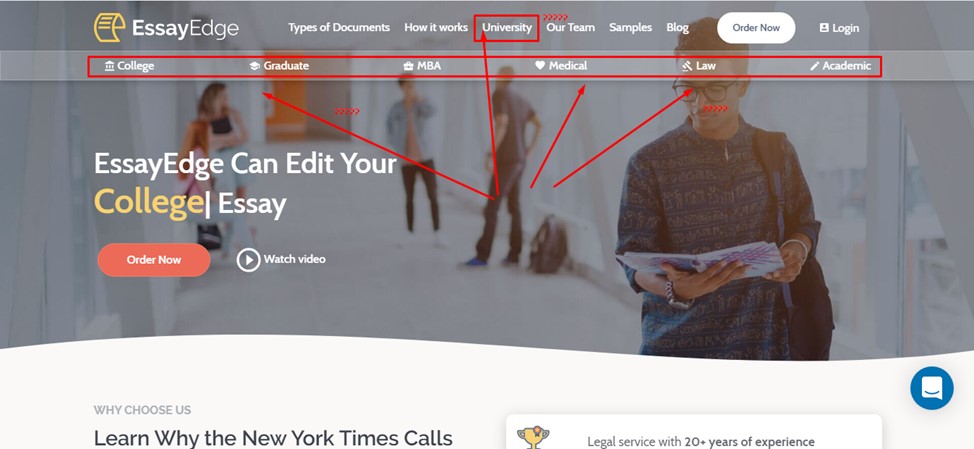Click the Graduate cap icon
The height and width of the screenshot is (449, 974).
tap(254, 66)
